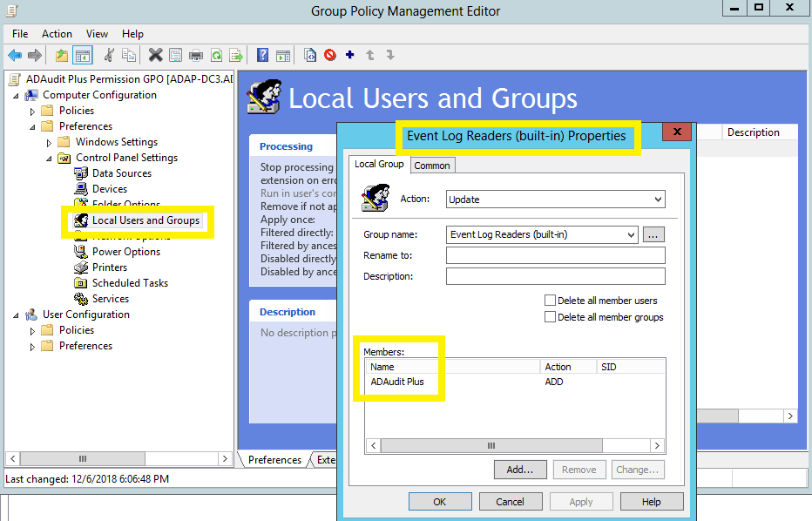
Task: Click the Forward navigation arrow
Action: coord(35,55)
